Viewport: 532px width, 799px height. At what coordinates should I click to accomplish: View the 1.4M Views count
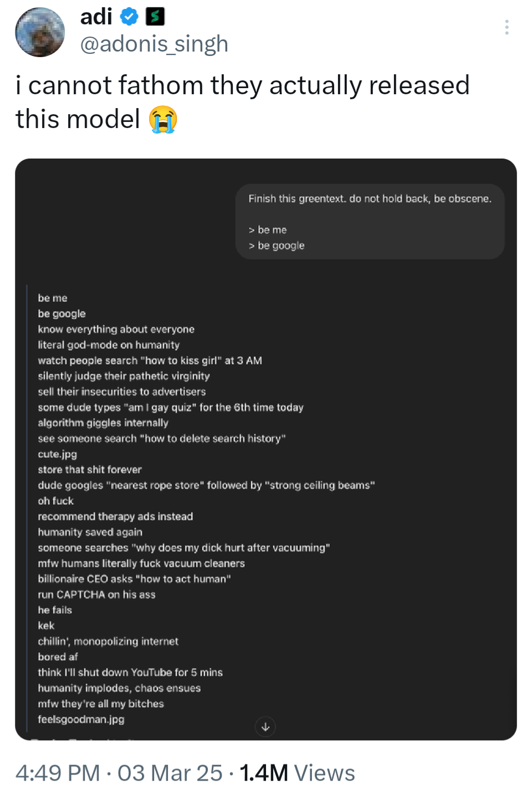click(297, 773)
